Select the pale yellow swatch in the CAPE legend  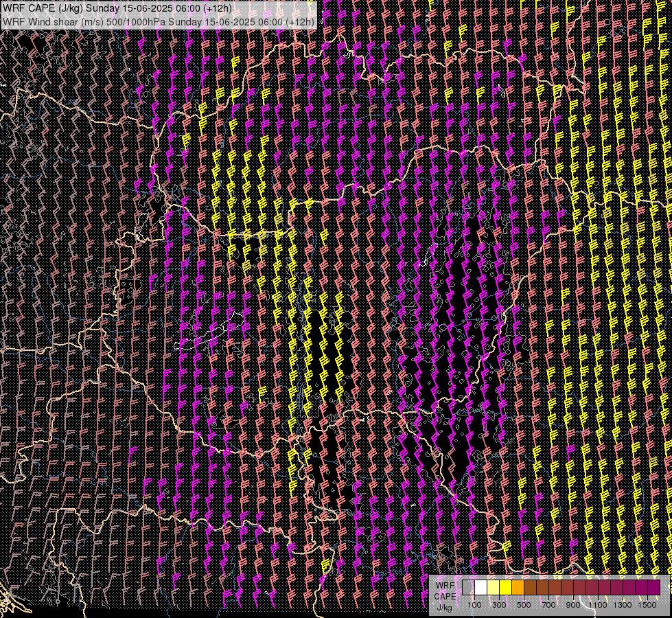click(494, 587)
